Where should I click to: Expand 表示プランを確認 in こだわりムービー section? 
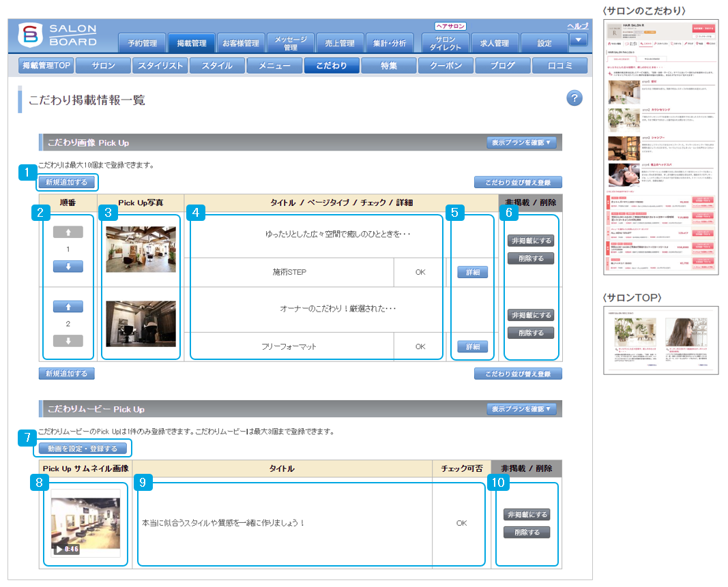[523, 409]
